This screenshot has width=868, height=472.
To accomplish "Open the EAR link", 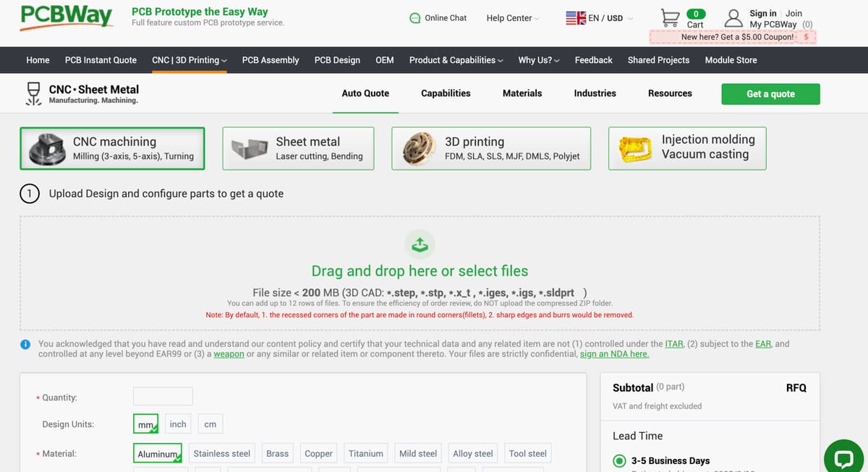I will (x=763, y=344).
